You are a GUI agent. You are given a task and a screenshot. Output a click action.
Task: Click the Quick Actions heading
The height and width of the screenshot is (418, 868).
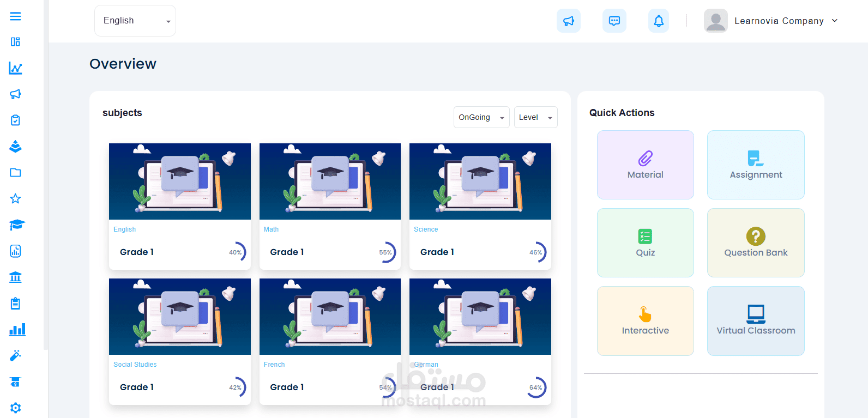coord(622,113)
